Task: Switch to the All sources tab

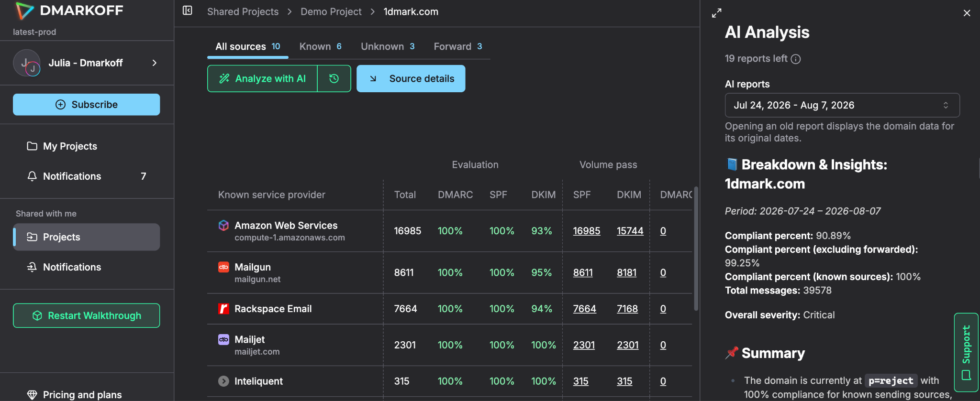Action: coord(247,46)
